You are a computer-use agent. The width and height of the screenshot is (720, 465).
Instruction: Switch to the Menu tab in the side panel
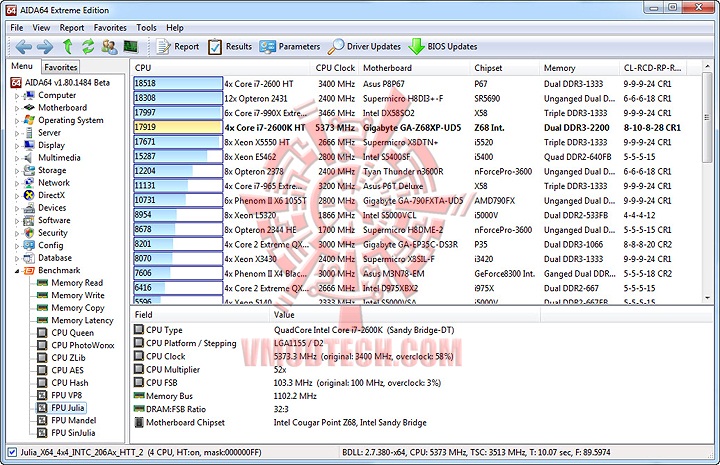[22, 66]
